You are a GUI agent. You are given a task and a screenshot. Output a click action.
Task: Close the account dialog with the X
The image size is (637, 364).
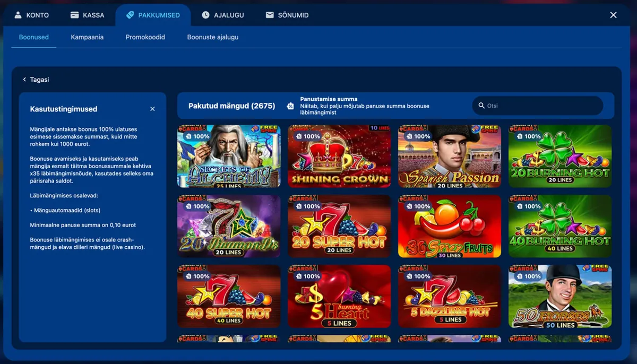pyautogui.click(x=613, y=15)
